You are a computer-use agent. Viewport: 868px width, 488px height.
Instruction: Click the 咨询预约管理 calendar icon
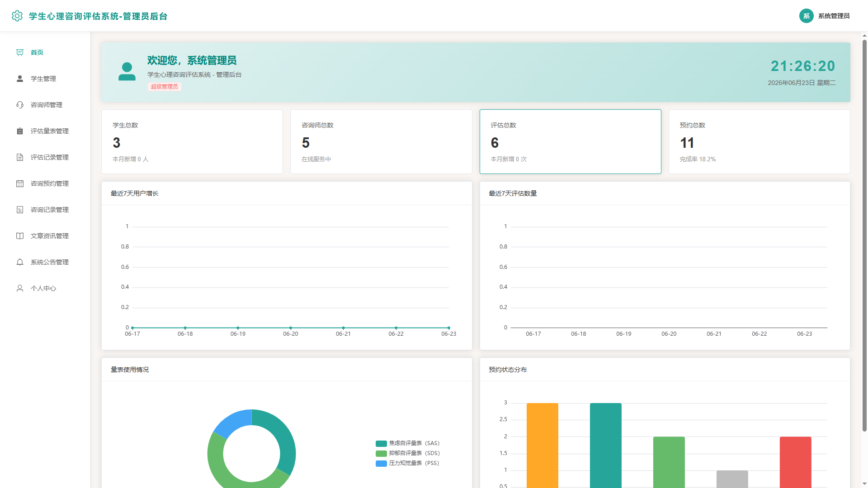(x=20, y=183)
